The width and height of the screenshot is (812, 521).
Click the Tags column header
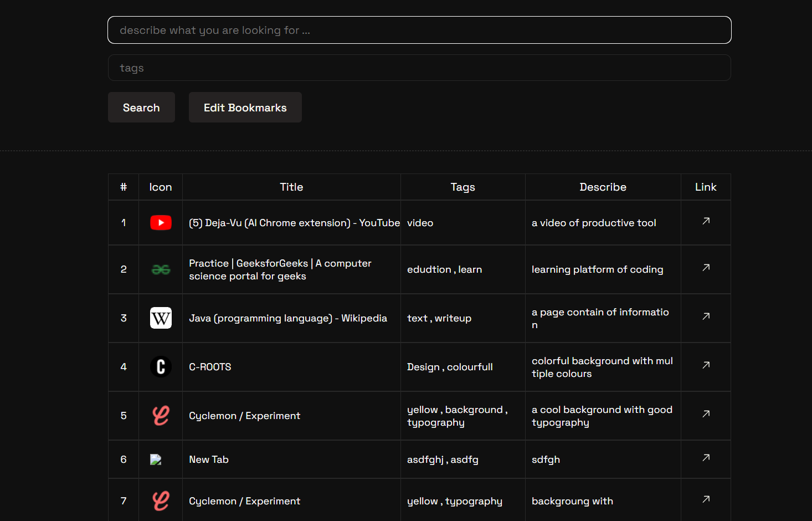coord(463,187)
